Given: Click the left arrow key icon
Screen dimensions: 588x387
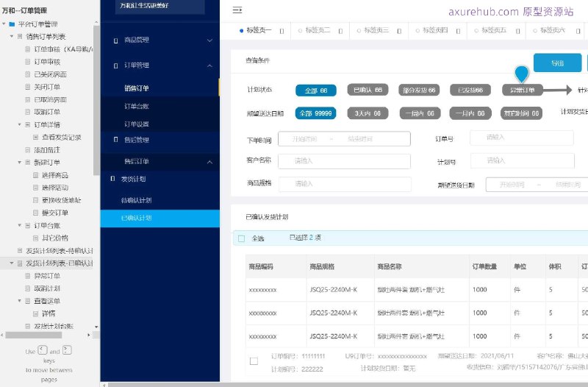Looking at the screenshot, I should pyautogui.click(x=43, y=350).
